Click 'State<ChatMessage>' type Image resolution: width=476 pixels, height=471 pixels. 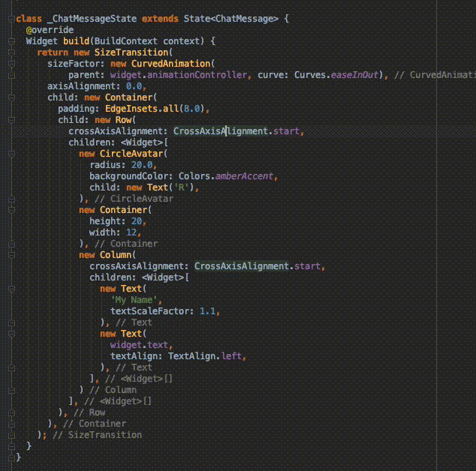click(231, 19)
